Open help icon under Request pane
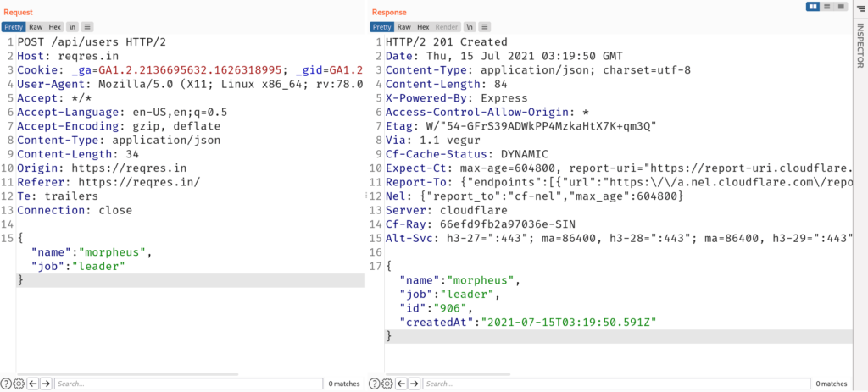Viewport: 868px width, 392px height. pos(6,384)
